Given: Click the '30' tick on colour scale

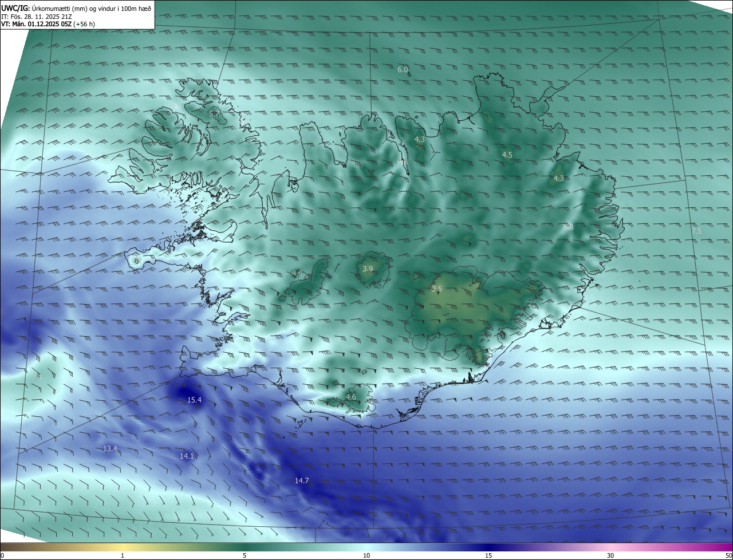Looking at the screenshot, I should coord(610,555).
